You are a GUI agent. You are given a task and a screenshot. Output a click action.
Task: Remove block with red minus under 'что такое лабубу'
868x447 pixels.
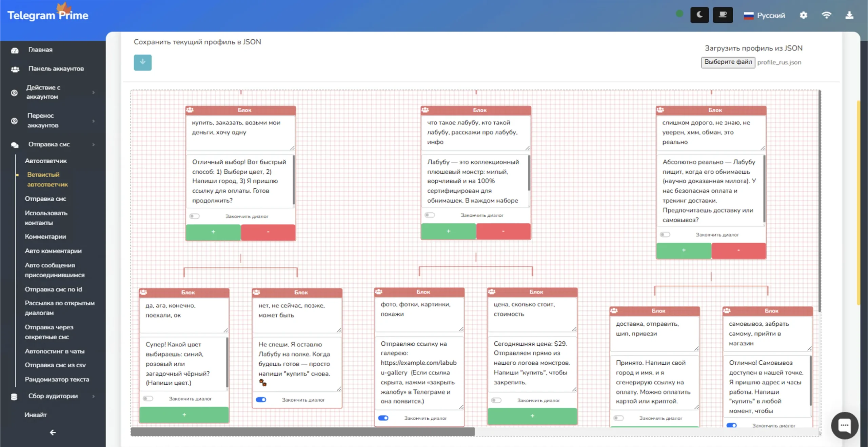coord(503,231)
